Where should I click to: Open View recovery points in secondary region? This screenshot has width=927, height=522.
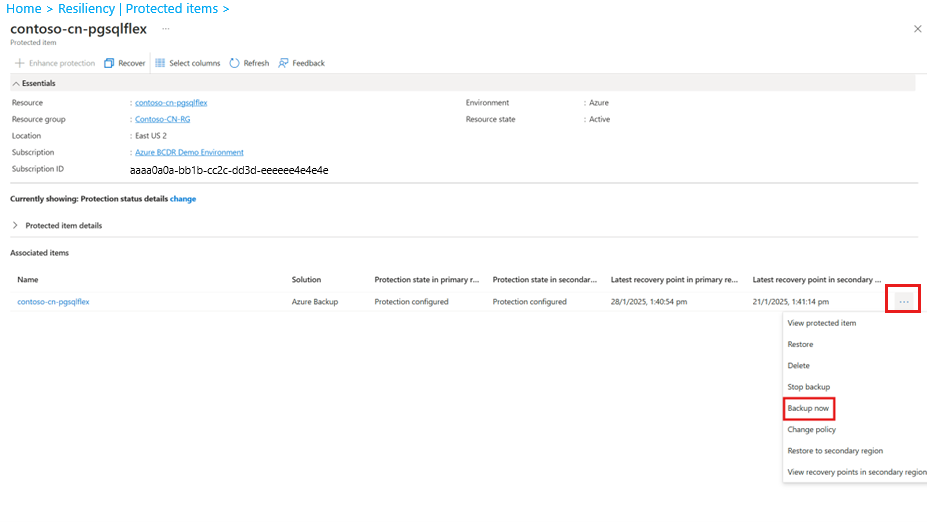coord(857,472)
